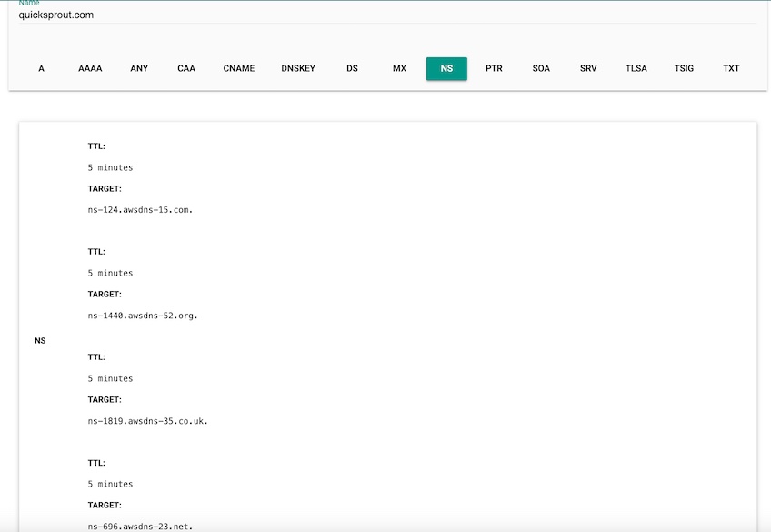Open the TXT record type tab
771x532 pixels.
(x=731, y=69)
